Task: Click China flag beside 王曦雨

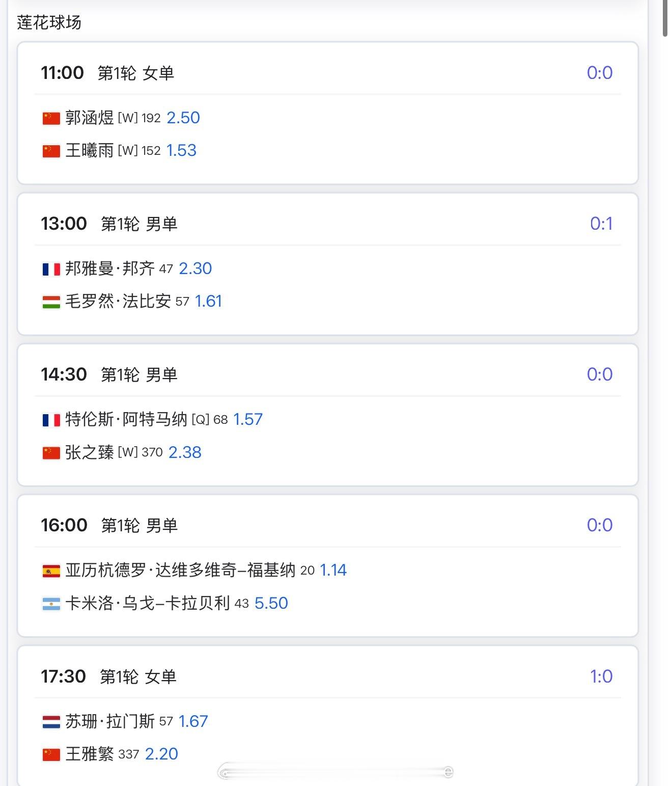Action: coord(51,151)
